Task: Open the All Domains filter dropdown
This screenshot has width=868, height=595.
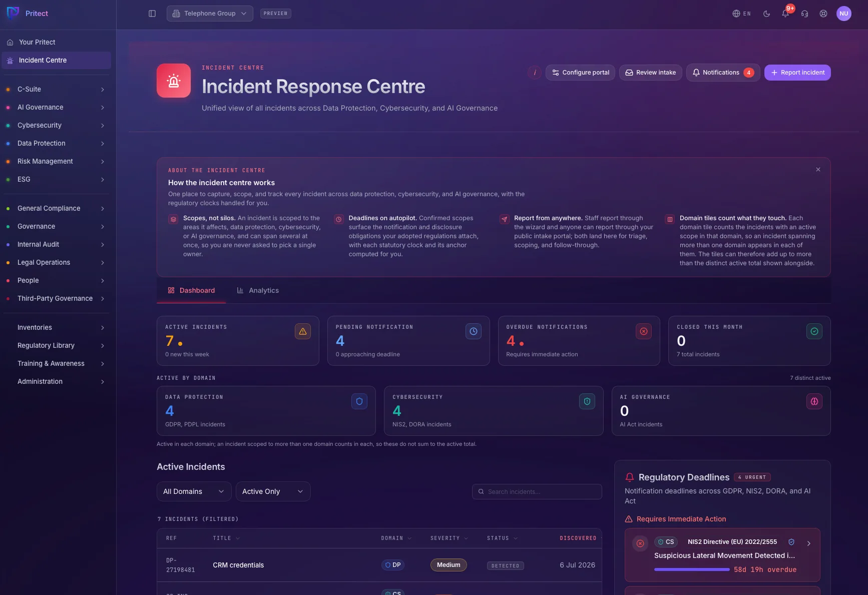Action: (x=194, y=491)
